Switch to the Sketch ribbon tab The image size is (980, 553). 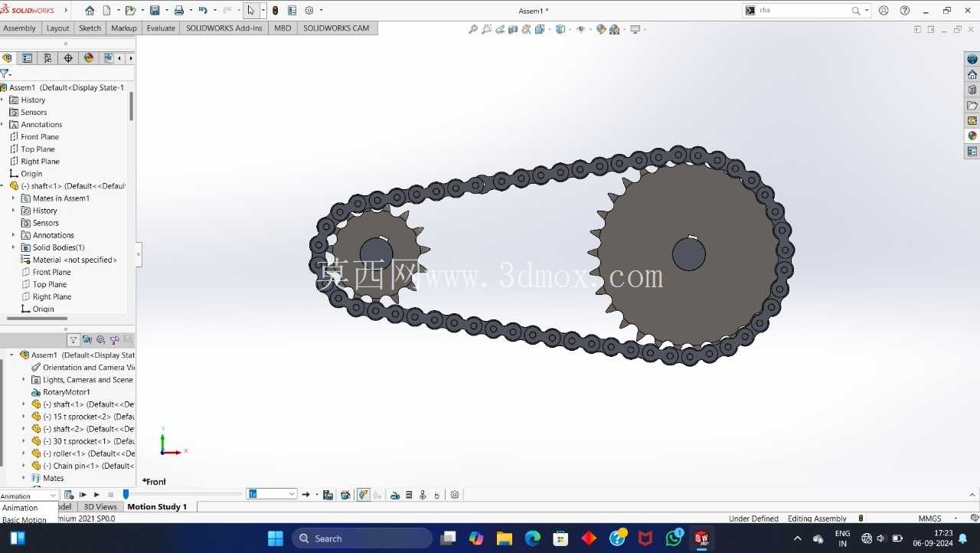click(90, 28)
